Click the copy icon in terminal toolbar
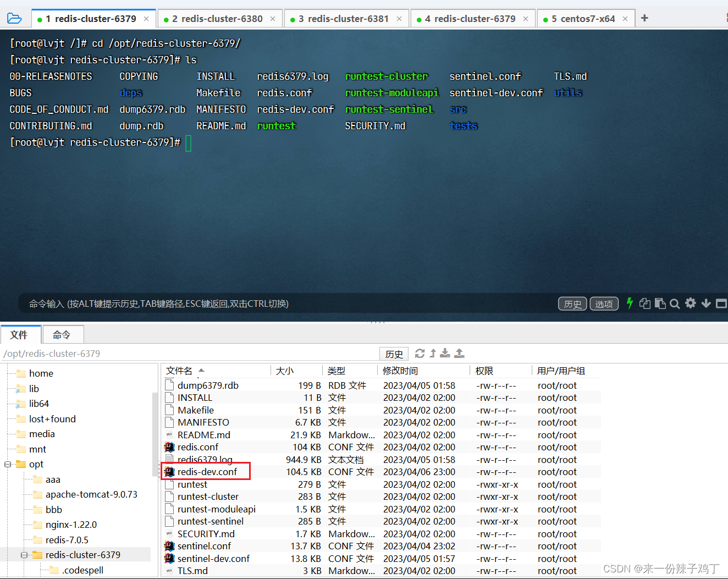The image size is (728, 579). tap(645, 304)
